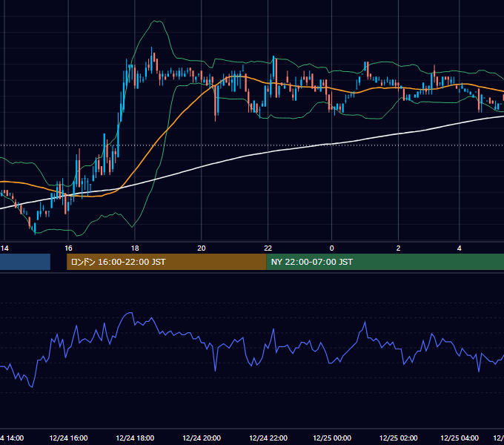
Task: Click hour label "22" on the price chart axis
Action: [268, 248]
